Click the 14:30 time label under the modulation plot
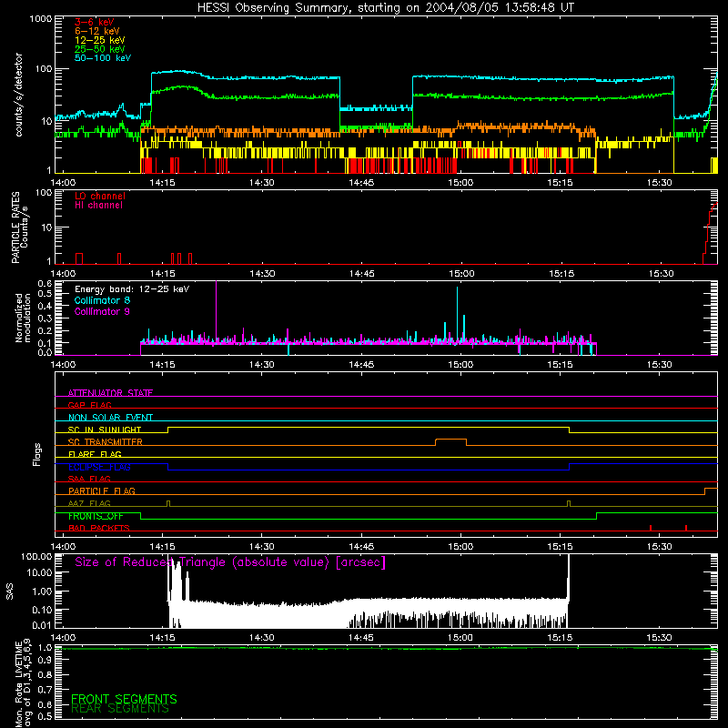 [x=262, y=365]
